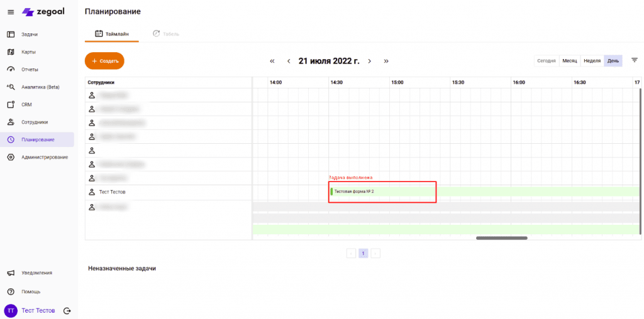Click the logout icon next to Тест Тестов
The image size is (644, 319).
67,311
